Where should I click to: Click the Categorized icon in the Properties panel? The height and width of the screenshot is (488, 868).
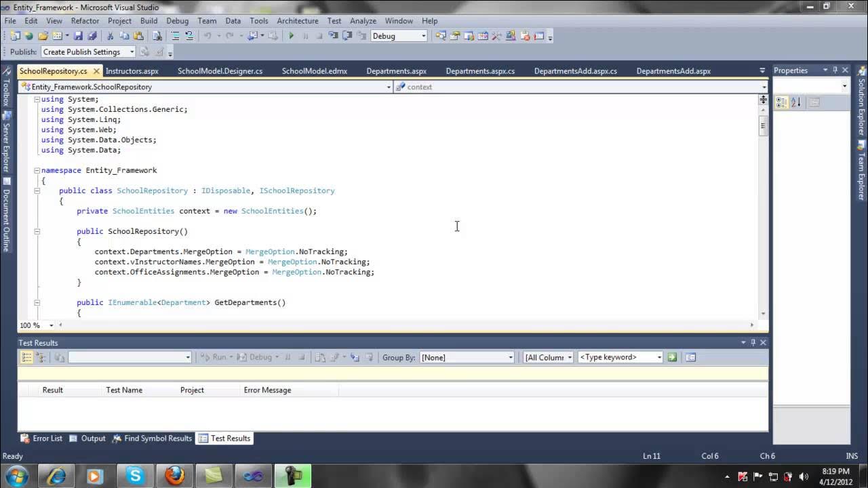coord(781,102)
